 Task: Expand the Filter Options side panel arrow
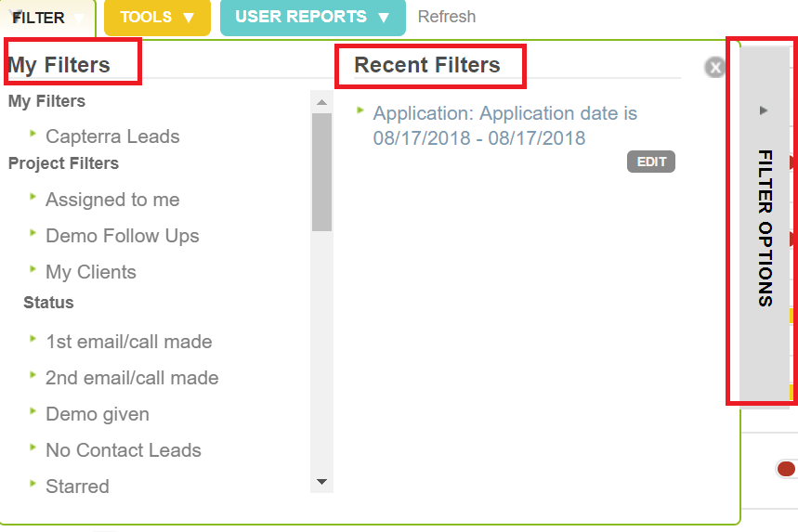[x=764, y=110]
